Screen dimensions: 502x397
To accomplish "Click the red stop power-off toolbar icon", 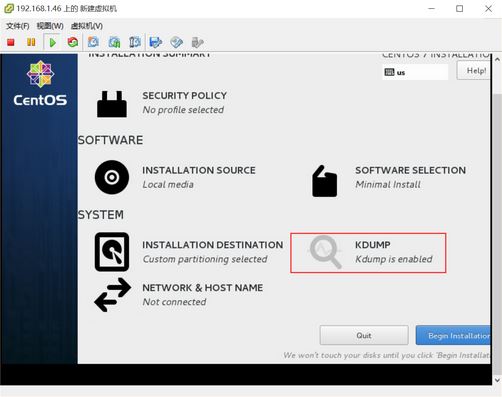I will tap(11, 42).
